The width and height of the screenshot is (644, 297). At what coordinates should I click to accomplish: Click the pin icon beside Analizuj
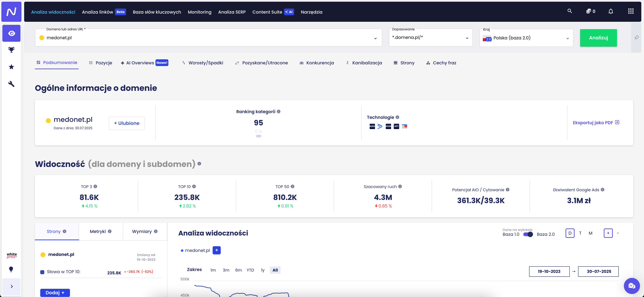pyautogui.click(x=636, y=38)
